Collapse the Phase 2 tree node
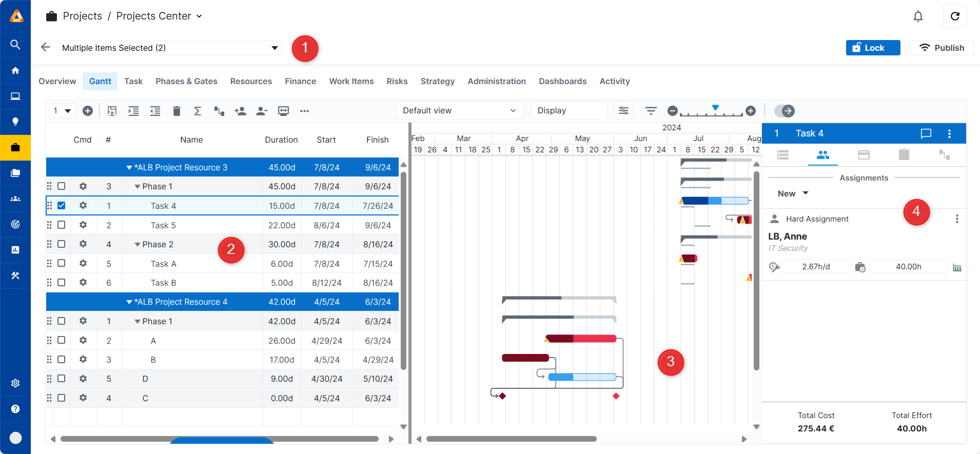 pos(138,245)
